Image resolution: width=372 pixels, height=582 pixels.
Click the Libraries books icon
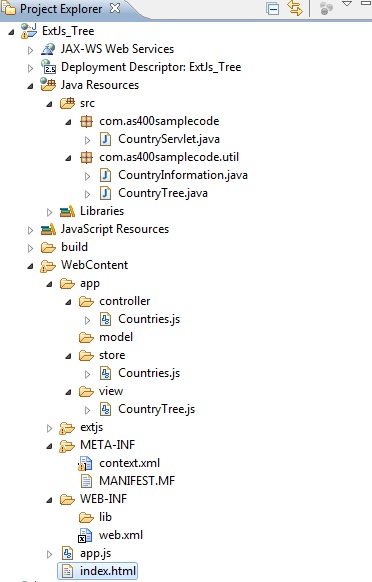(x=67, y=211)
